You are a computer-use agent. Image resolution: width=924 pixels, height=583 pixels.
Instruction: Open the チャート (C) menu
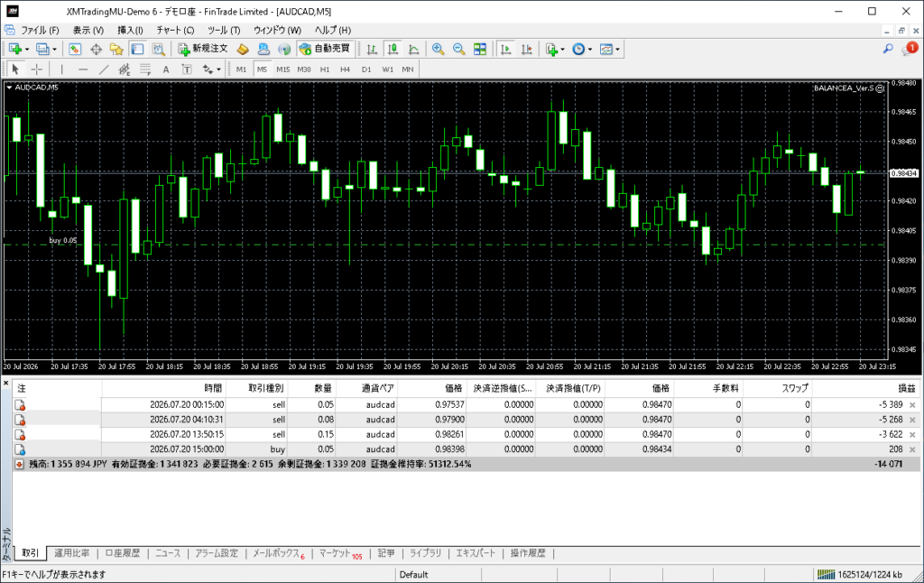[175, 30]
